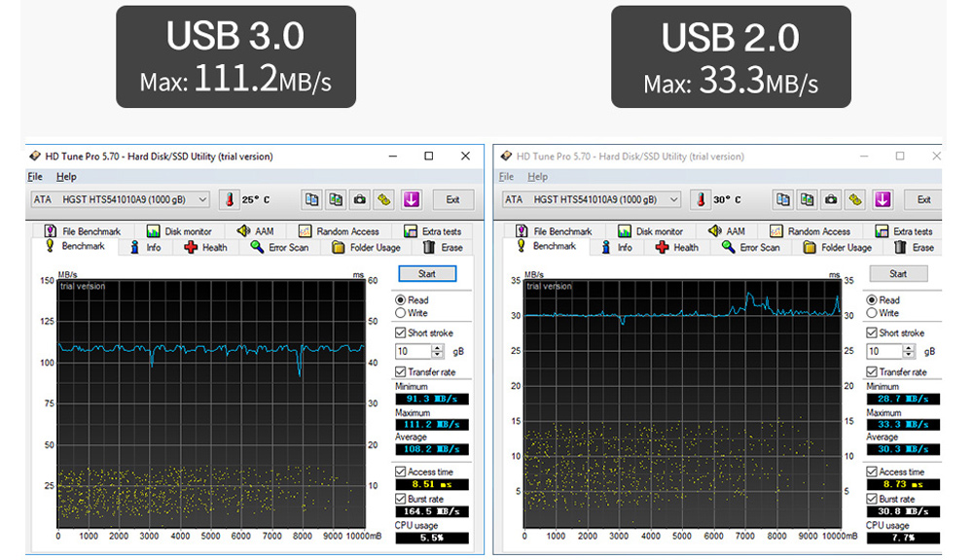Select Write radio button in the USB 3.0 window
The image size is (973, 560).
[401, 313]
